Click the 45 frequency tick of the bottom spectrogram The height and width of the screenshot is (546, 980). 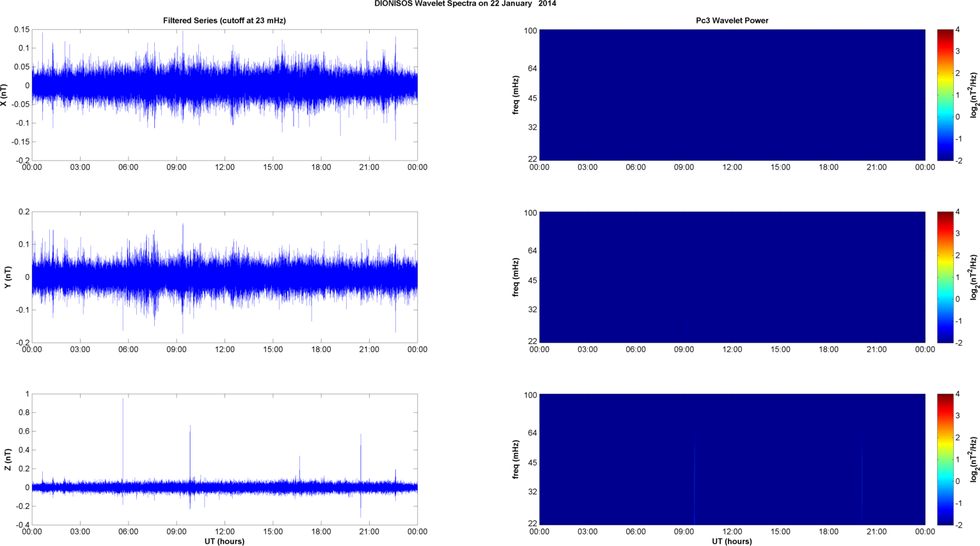click(x=532, y=463)
